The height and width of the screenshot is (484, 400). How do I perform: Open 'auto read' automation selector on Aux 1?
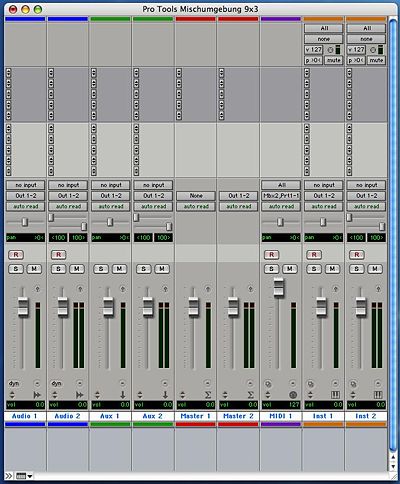click(111, 206)
